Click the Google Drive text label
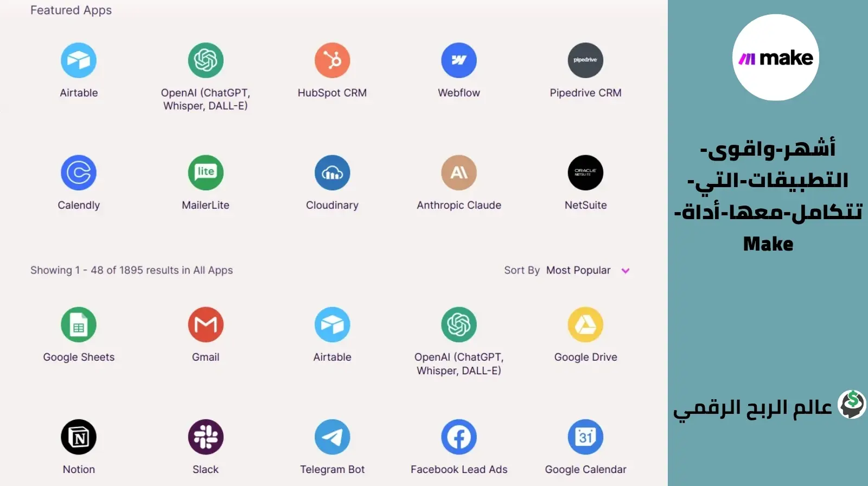Viewport: 868px width, 486px height. [585, 357]
